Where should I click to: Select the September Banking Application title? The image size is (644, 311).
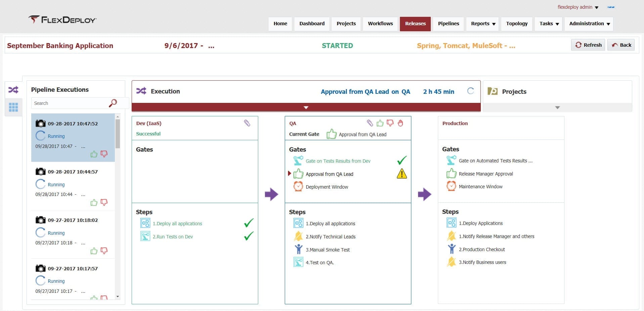point(60,46)
